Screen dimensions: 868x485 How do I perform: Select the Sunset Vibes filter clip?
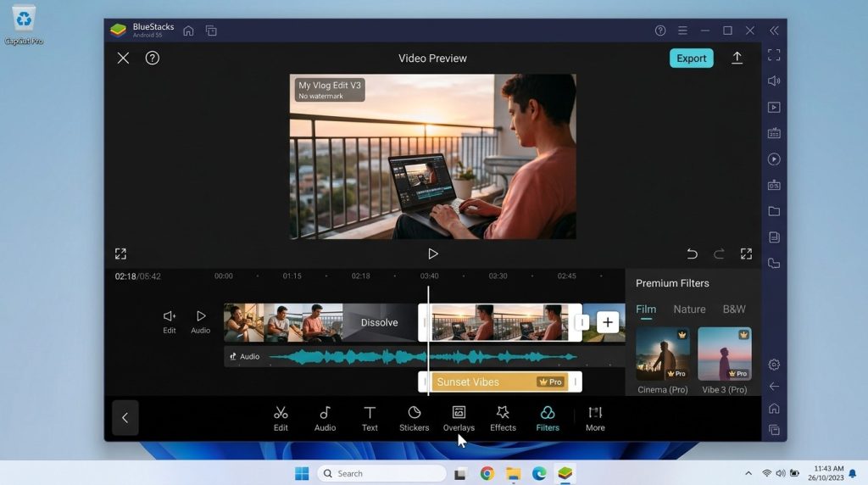point(500,382)
